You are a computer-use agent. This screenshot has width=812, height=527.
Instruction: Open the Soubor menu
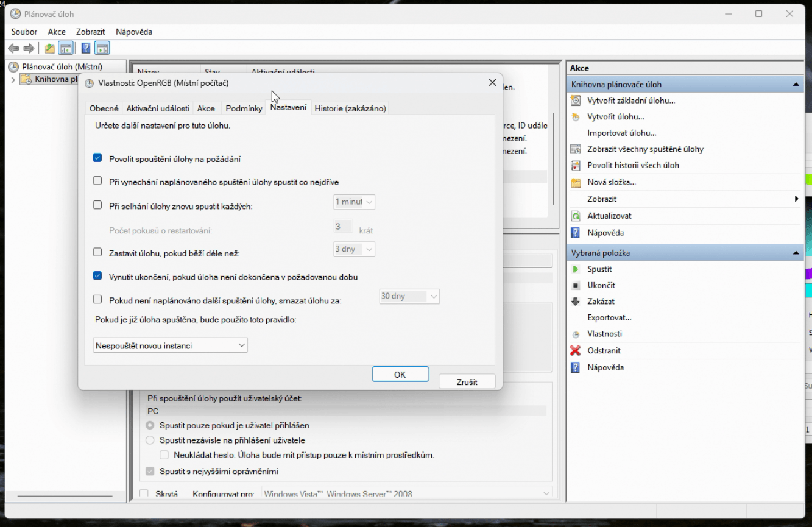click(24, 32)
